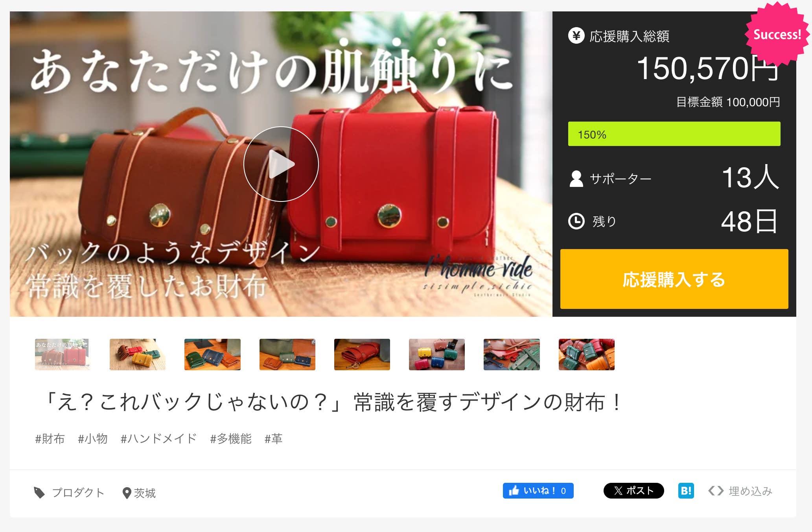Play the wallet project video
The image size is (812, 532).
click(x=281, y=164)
